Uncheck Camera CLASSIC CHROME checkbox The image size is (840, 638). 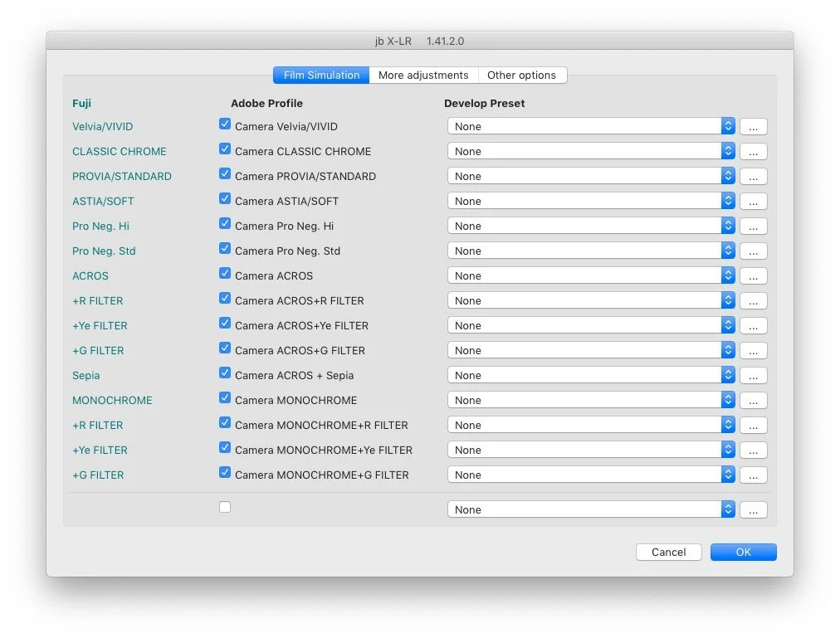(x=225, y=149)
